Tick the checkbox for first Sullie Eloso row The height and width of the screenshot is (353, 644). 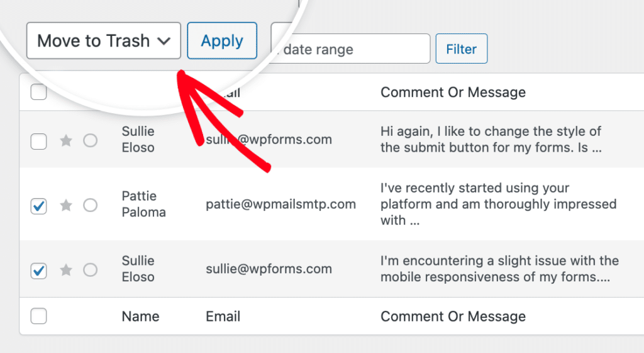(39, 141)
